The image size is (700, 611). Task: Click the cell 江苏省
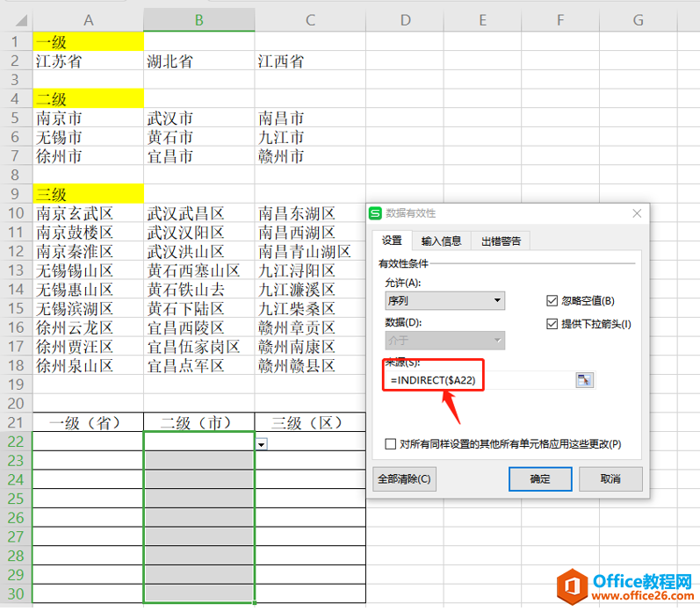(x=88, y=61)
